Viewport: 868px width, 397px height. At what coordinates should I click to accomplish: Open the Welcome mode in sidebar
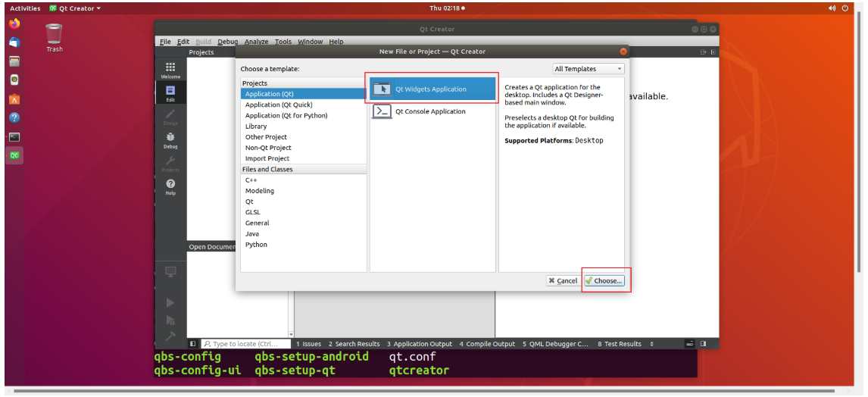(170, 70)
